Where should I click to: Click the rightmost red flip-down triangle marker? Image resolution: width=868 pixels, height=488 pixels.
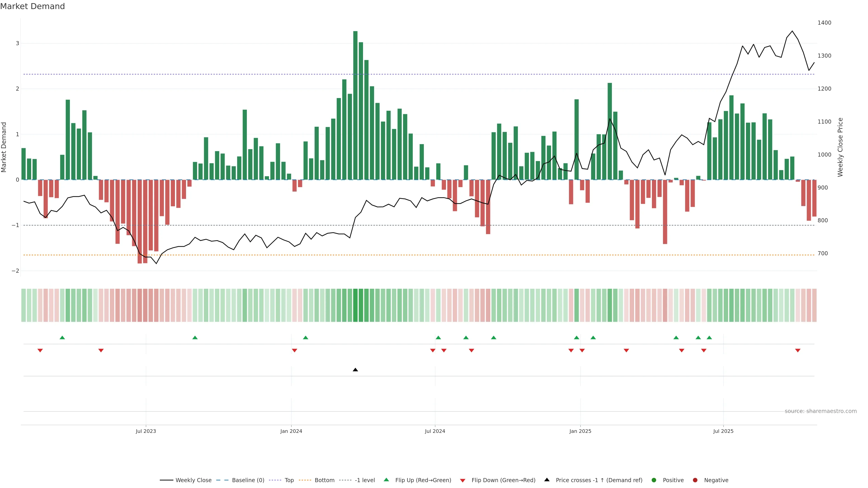(x=797, y=350)
